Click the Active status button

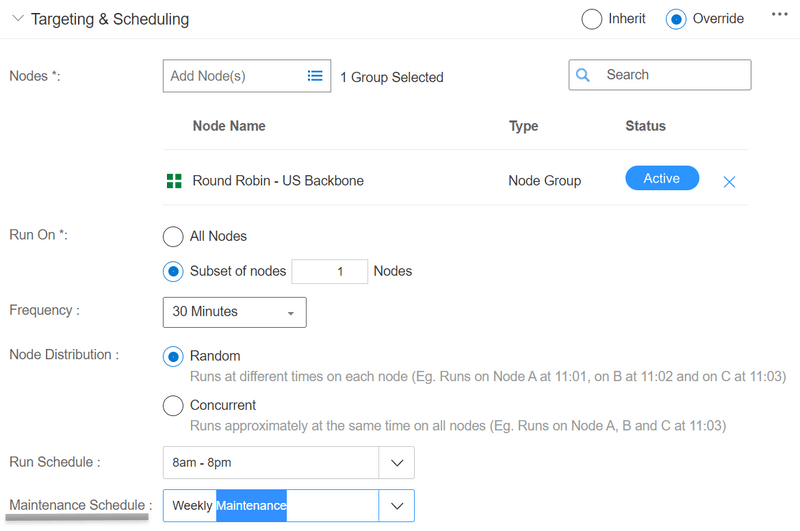point(661,179)
